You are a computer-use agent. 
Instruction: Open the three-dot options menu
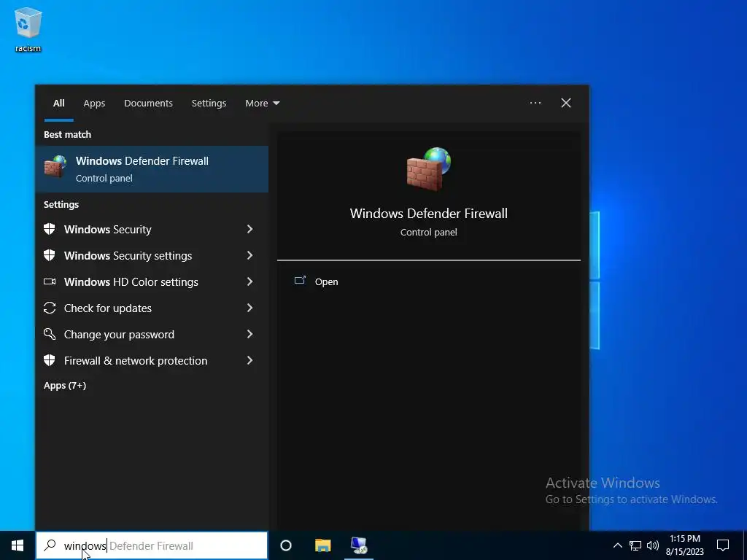click(535, 103)
